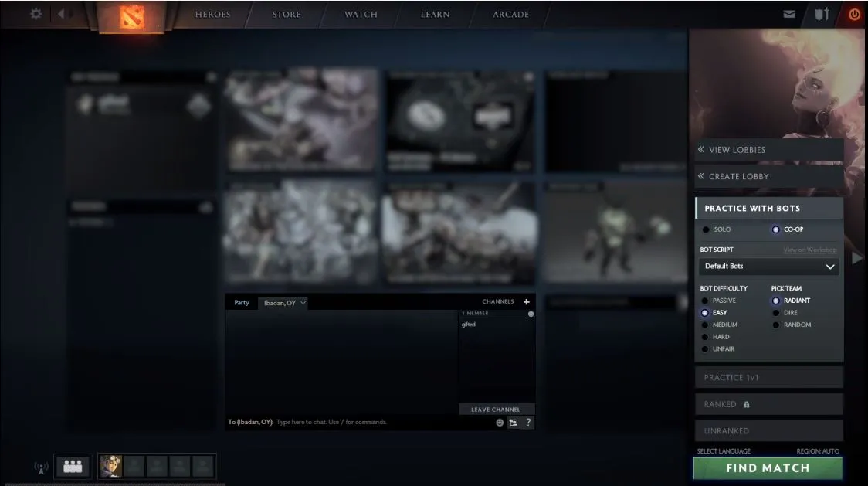The image size is (868, 486).
Task: Click the voice broadcast icon
Action: [41, 467]
